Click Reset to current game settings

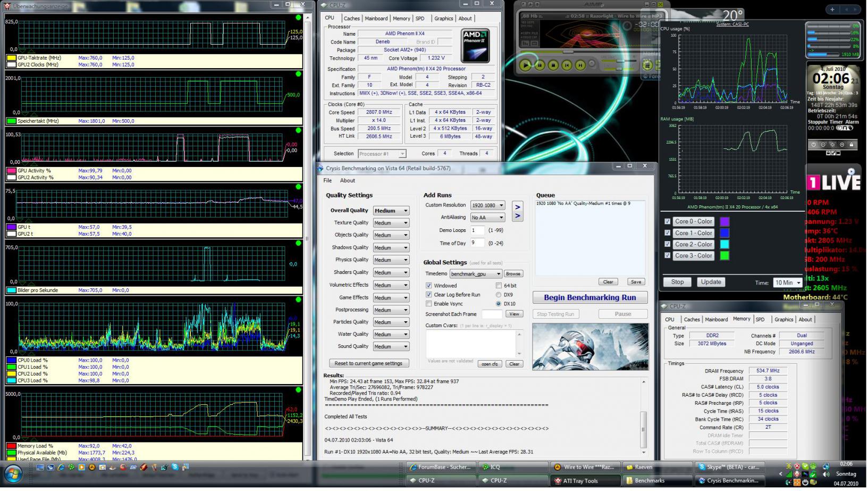tap(368, 363)
